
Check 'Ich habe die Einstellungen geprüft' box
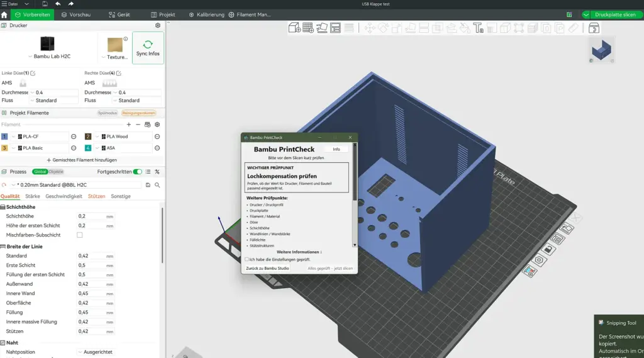247,259
